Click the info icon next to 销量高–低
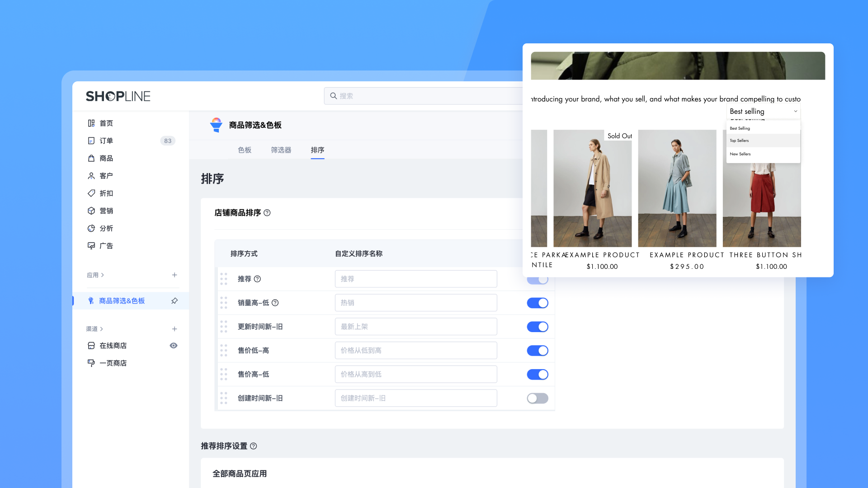Screen dimensions: 868x488 pyautogui.click(x=275, y=303)
